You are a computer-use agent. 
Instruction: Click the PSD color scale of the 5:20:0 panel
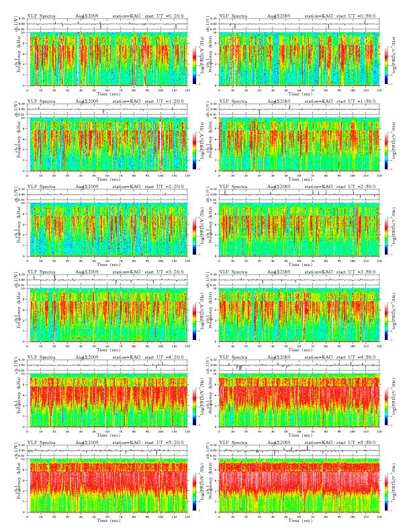pyautogui.click(x=194, y=492)
